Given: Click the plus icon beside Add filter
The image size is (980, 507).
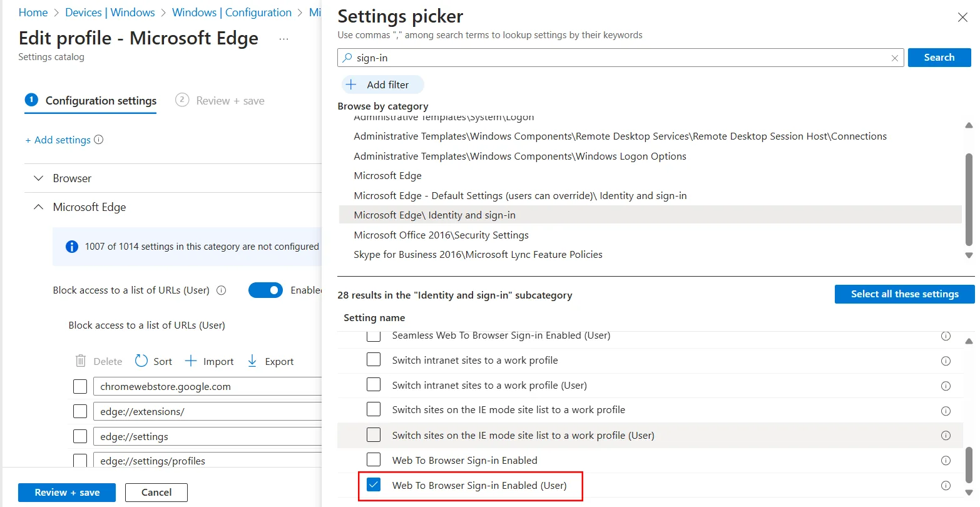Looking at the screenshot, I should [x=351, y=84].
